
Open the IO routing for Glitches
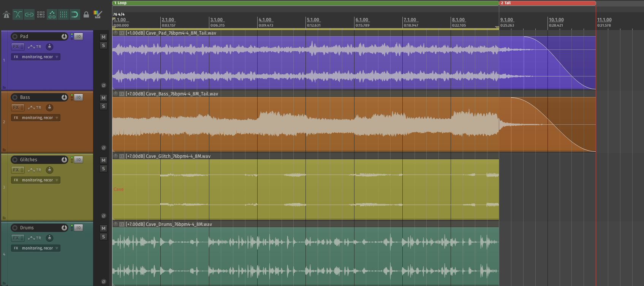point(78,160)
